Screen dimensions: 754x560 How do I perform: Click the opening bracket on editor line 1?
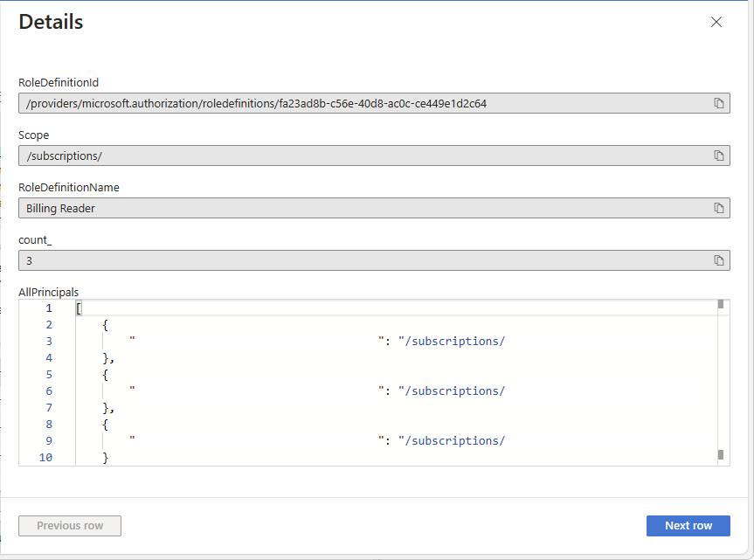click(79, 308)
